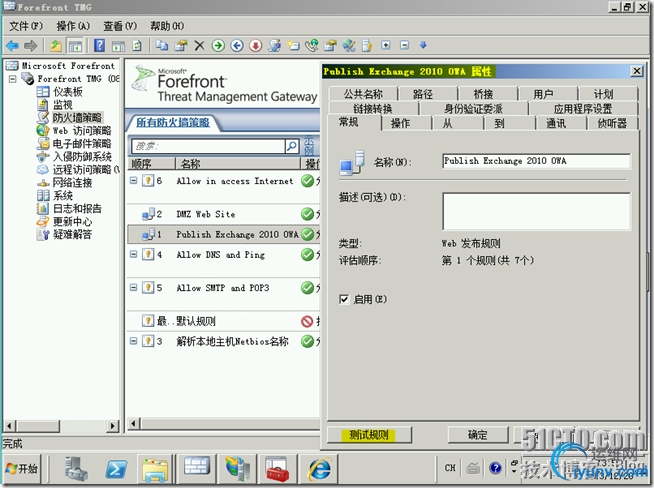The image size is (654, 488).
Task: Click the Forward arrow toolbar icon
Action: pyautogui.click(x=30, y=45)
